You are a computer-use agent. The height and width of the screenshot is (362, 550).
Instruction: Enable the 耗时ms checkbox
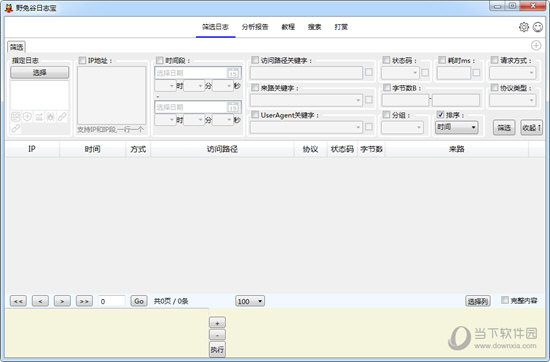tap(442, 60)
